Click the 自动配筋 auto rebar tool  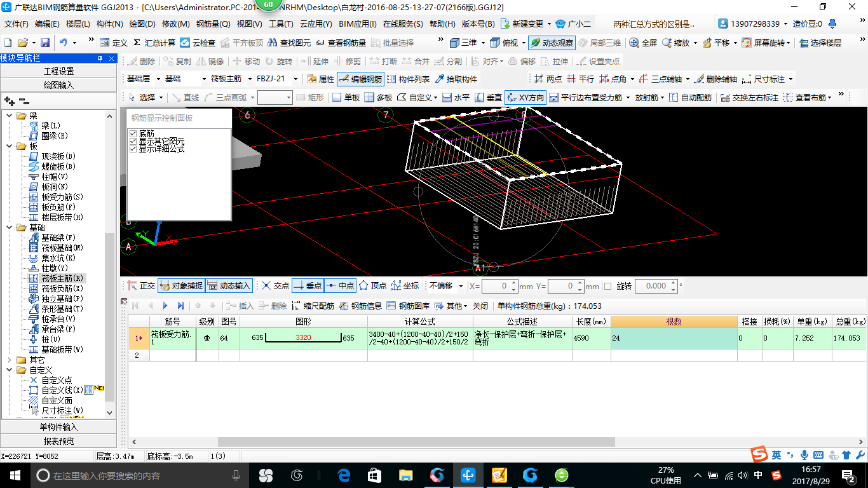(690, 97)
